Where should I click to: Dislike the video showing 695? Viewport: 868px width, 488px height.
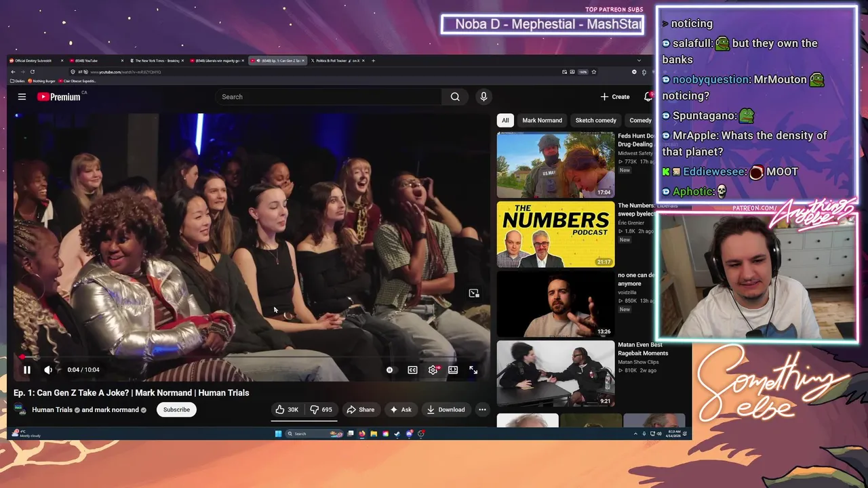point(321,409)
